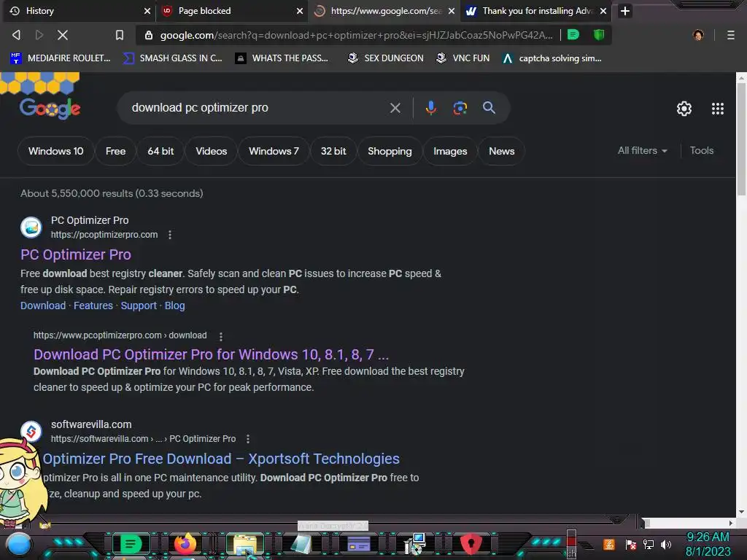Switch to Videos results
The height and width of the screenshot is (560, 747).
coord(211,151)
